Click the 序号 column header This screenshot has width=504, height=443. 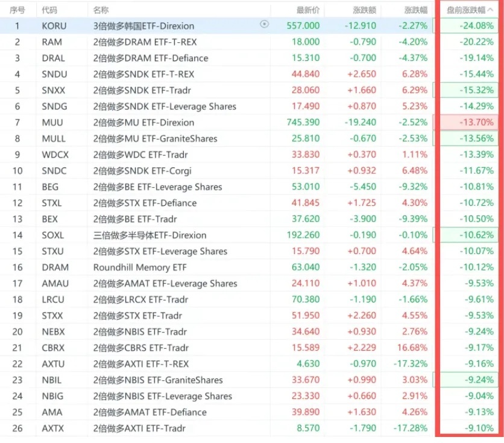17,10
